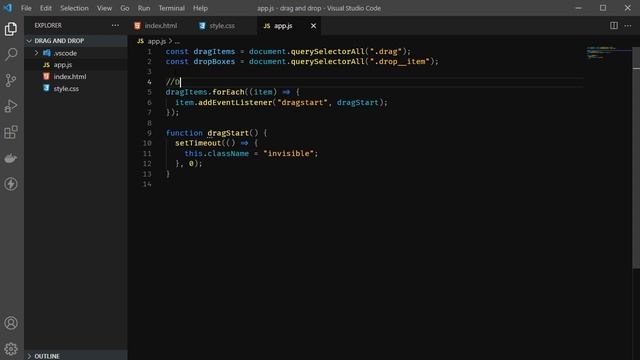Image resolution: width=640 pixels, height=360 pixels.
Task: Open the Go menu
Action: [125, 8]
